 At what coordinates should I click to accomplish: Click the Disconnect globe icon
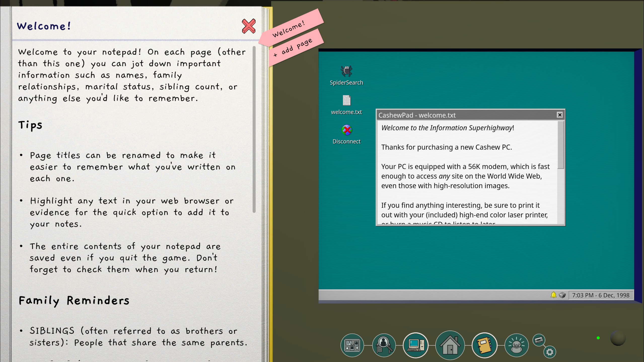tap(346, 130)
